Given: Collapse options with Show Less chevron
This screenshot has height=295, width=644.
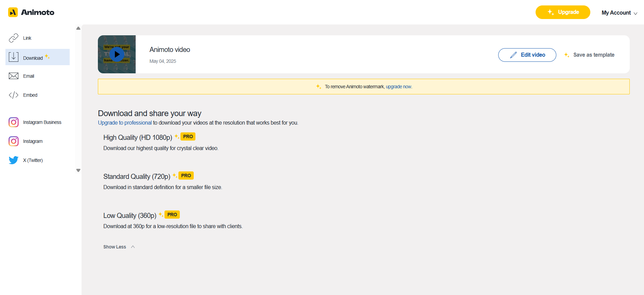Looking at the screenshot, I should click(x=133, y=247).
